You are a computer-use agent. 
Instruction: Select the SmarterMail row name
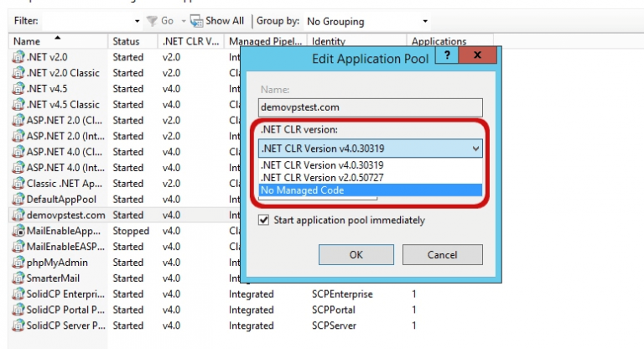coord(53,279)
